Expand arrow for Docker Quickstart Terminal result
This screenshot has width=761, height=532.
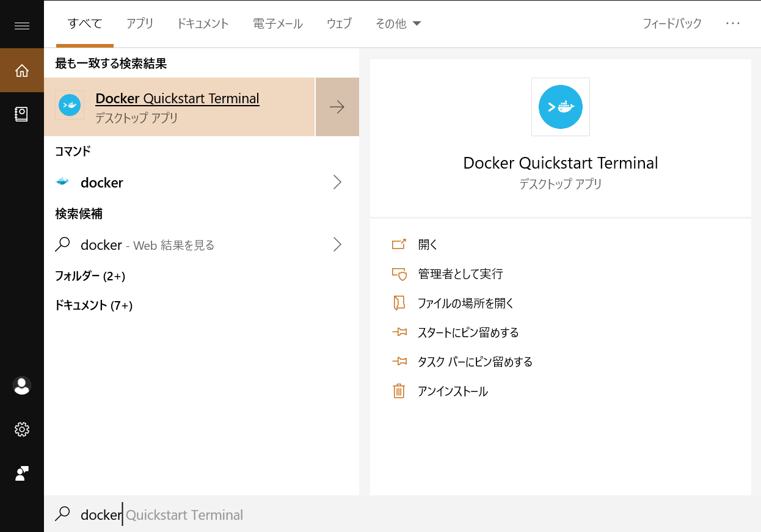[x=337, y=107]
